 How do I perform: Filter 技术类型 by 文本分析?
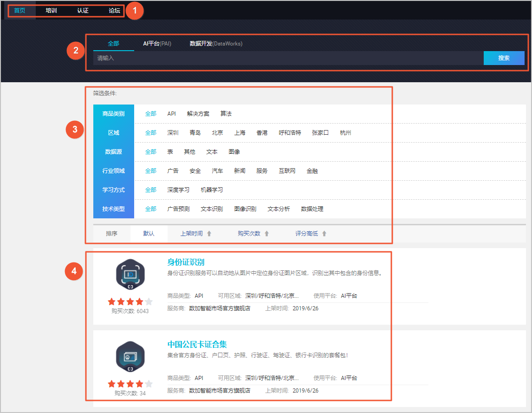click(x=279, y=209)
